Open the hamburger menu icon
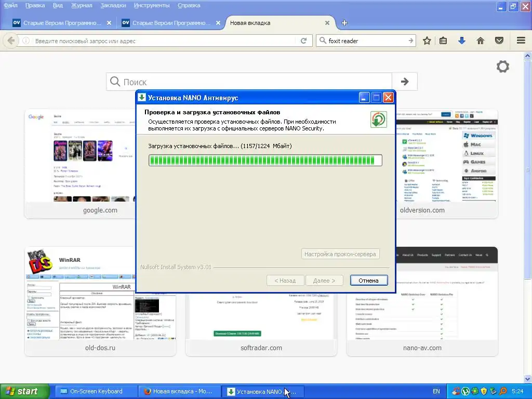 pyautogui.click(x=521, y=41)
